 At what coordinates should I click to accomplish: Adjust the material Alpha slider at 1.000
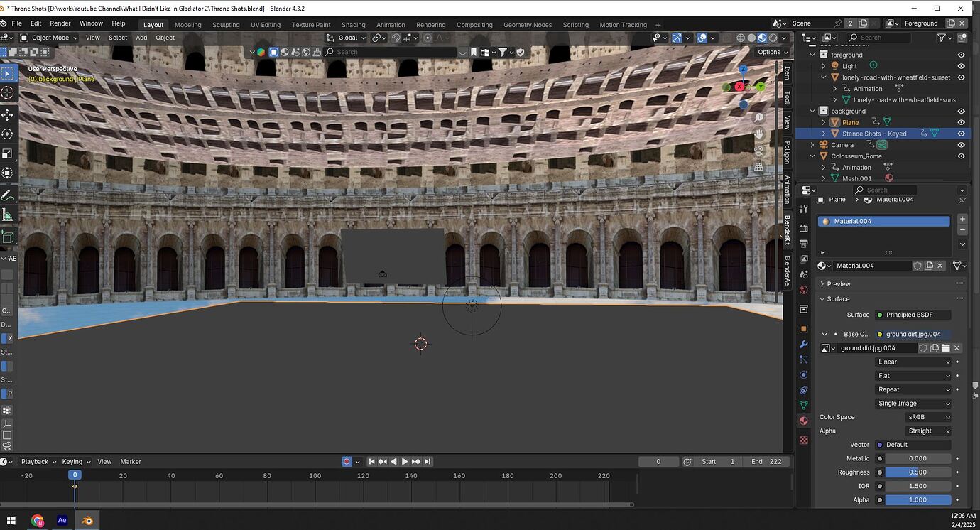pos(918,500)
